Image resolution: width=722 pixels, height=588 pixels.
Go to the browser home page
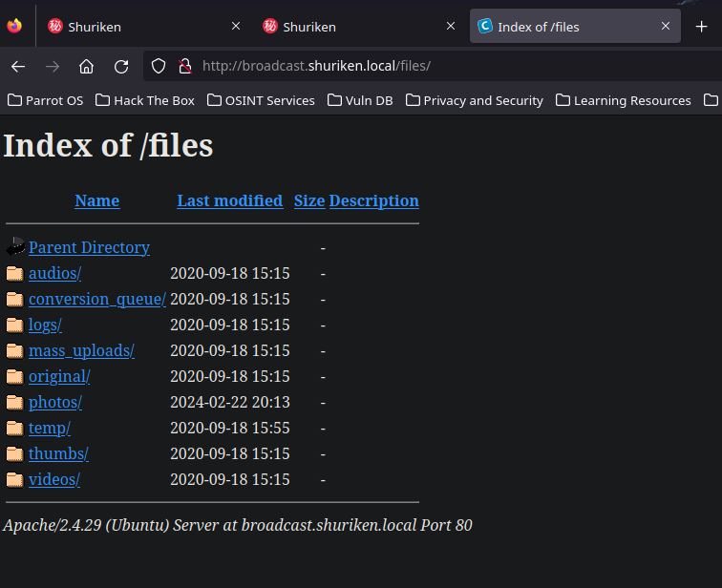tap(86, 67)
